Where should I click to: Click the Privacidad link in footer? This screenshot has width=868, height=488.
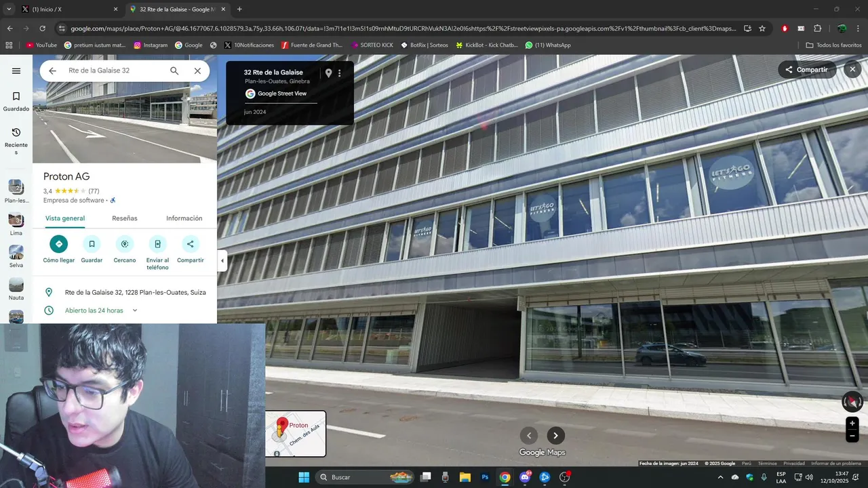pos(794,464)
